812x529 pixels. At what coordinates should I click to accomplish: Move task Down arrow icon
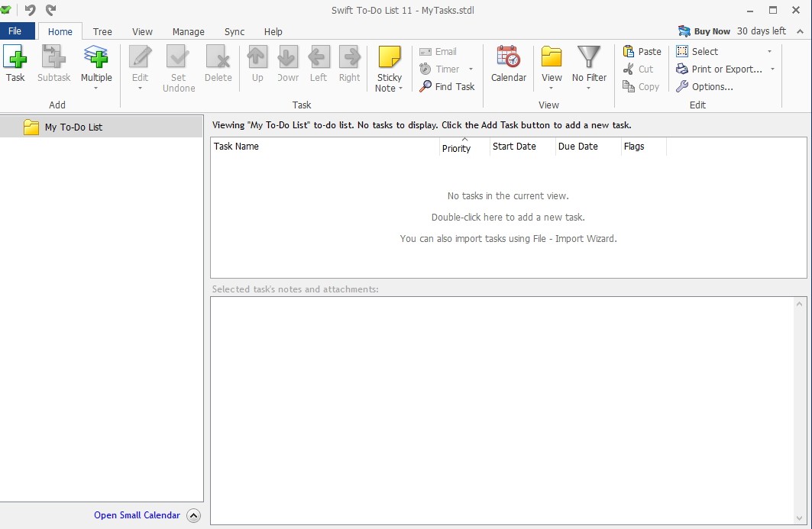tap(287, 56)
